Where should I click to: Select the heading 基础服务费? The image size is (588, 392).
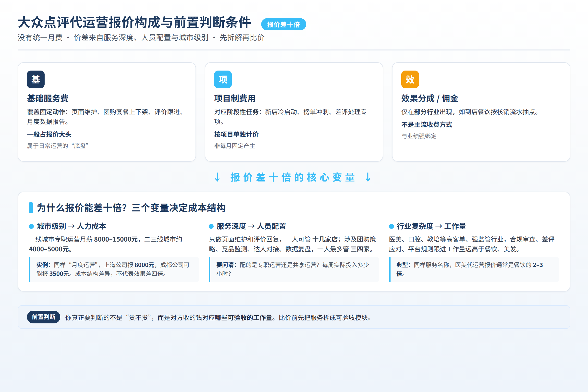[48, 98]
